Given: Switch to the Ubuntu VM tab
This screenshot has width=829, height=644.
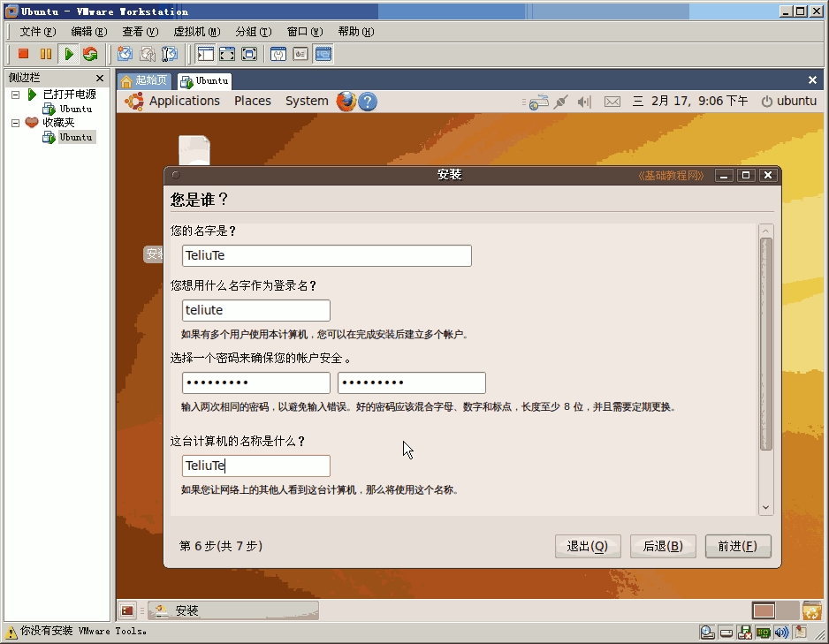Looking at the screenshot, I should tap(205, 80).
